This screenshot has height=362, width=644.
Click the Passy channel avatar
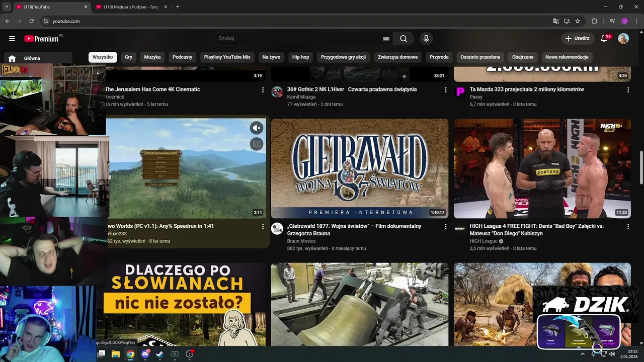(460, 92)
